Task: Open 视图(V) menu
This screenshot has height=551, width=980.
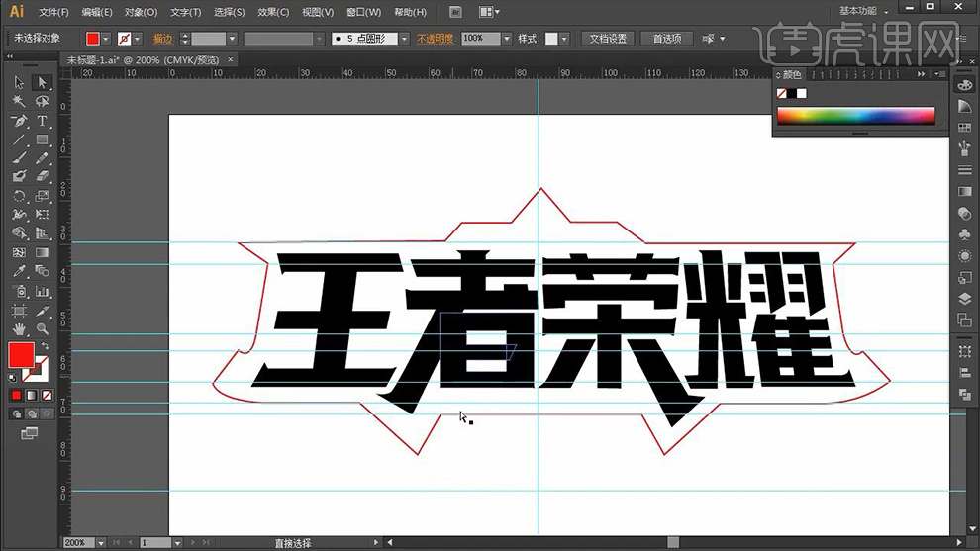Action: click(x=318, y=12)
